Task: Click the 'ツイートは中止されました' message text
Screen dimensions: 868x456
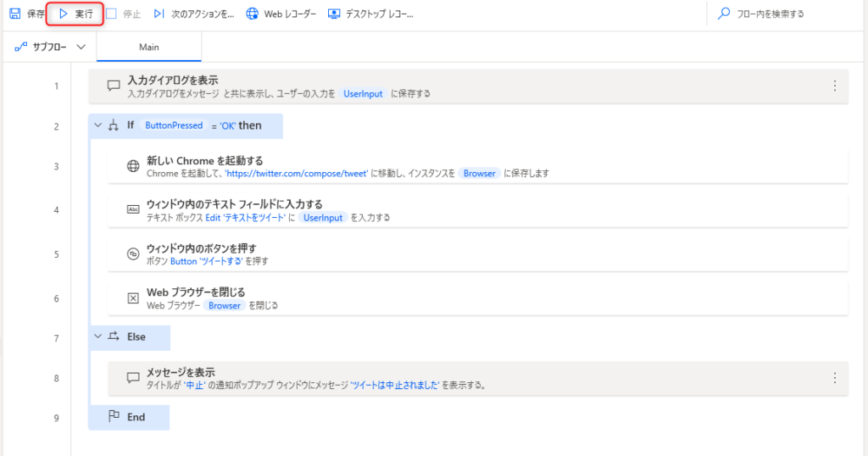Action: pyautogui.click(x=395, y=385)
